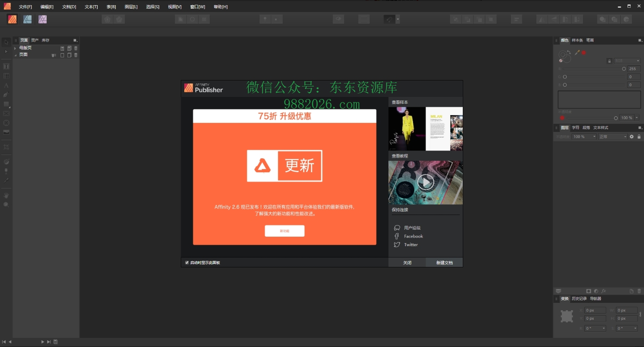Select the Zoom tool in sidebar
This screenshot has width=644, height=347.
click(6, 204)
